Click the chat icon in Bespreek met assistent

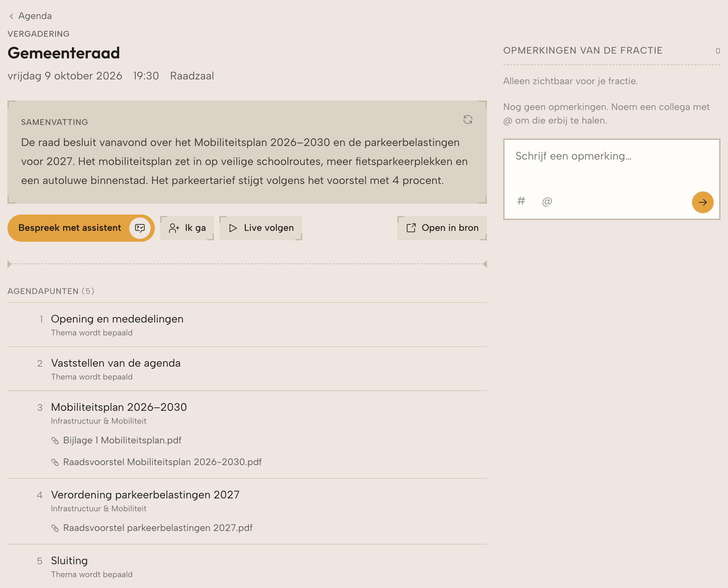pos(140,228)
